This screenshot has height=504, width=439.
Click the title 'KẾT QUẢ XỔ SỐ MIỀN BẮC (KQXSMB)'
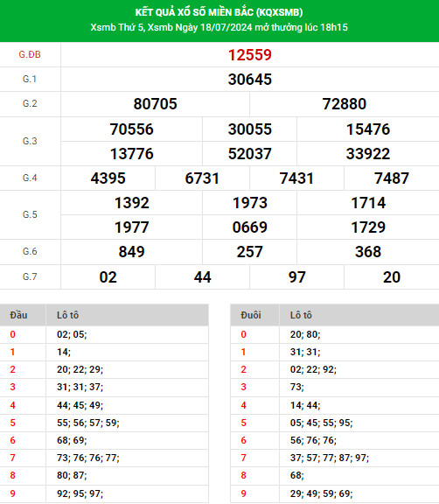pyautogui.click(x=219, y=12)
